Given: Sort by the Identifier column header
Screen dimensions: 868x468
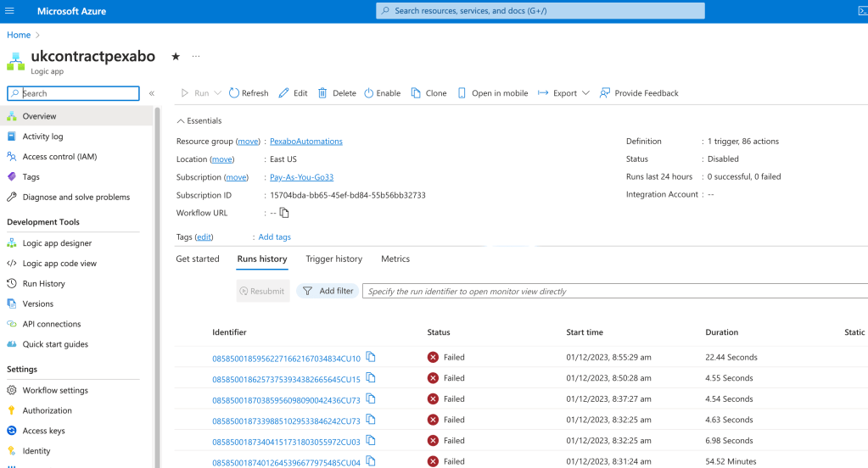Looking at the screenshot, I should coord(229,332).
